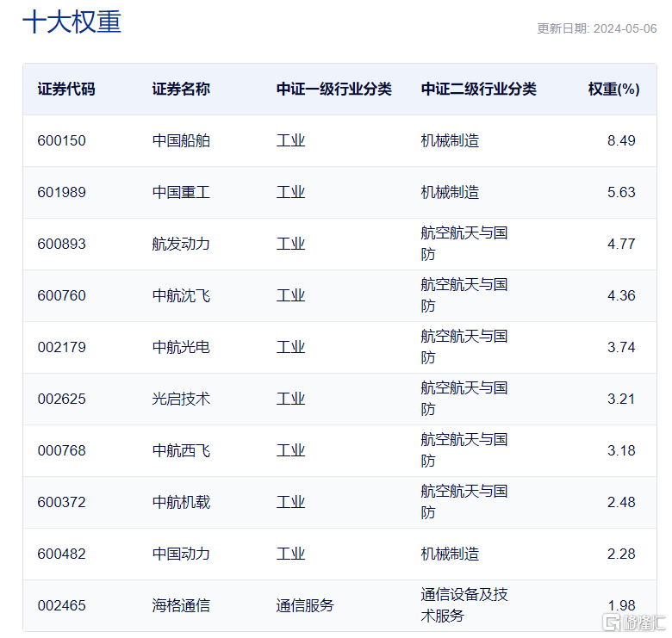Image resolution: width=672 pixels, height=638 pixels.
Task: Click 航空航天与国防 in the 中航机载 row
Action: [464, 502]
